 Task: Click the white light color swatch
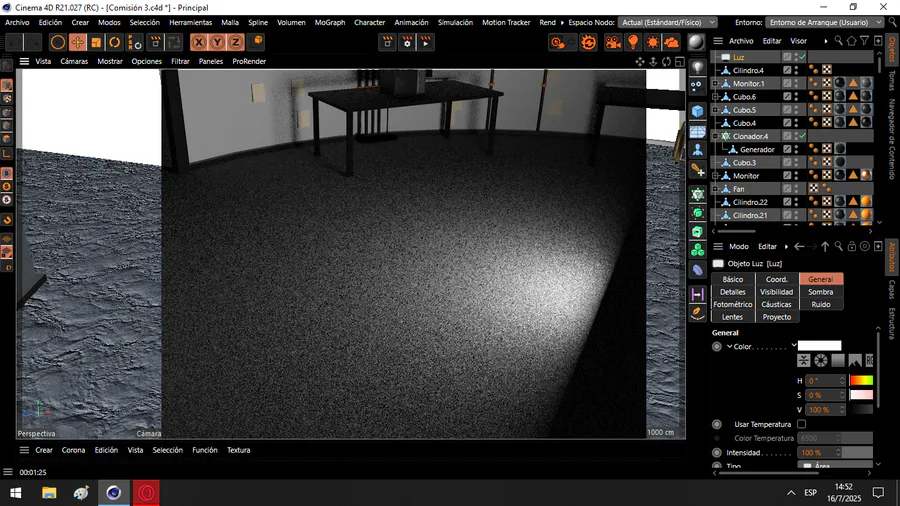click(x=820, y=345)
